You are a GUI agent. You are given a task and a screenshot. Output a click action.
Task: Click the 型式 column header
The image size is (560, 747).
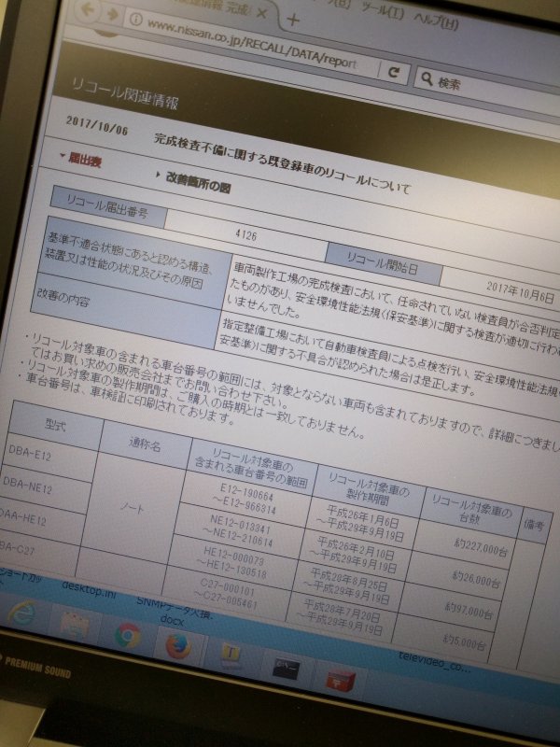tap(57, 425)
